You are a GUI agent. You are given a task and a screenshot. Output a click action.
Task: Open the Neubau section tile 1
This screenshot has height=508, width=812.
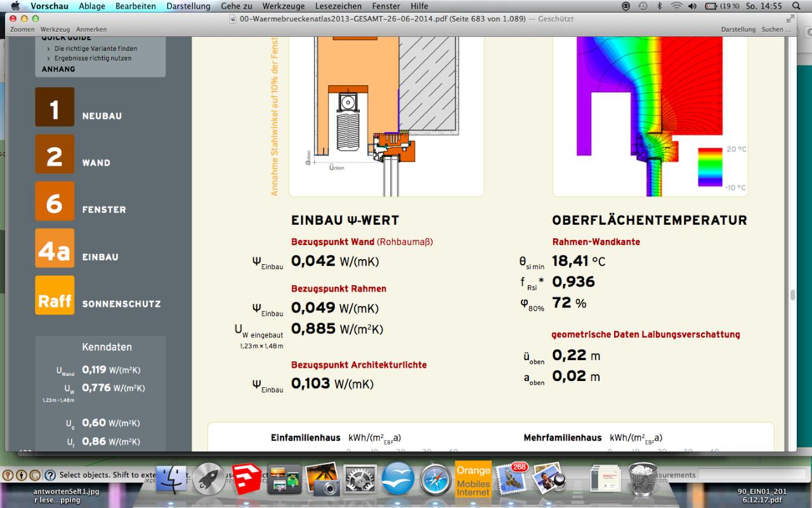tap(55, 107)
